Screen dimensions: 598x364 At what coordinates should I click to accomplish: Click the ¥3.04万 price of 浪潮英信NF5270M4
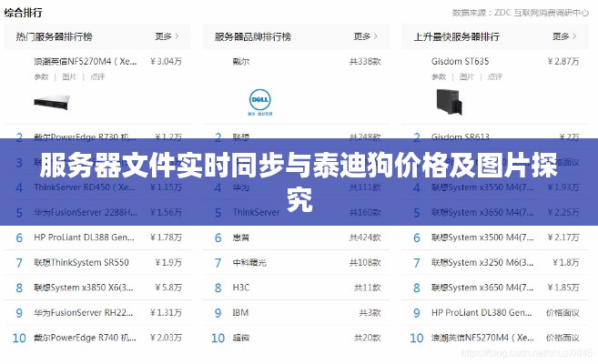pyautogui.click(x=166, y=61)
